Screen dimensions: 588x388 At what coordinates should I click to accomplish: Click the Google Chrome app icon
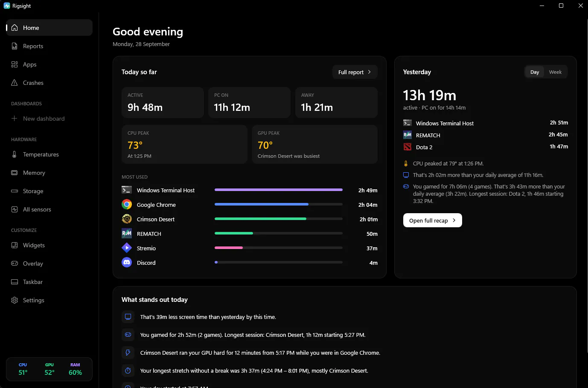pos(127,205)
